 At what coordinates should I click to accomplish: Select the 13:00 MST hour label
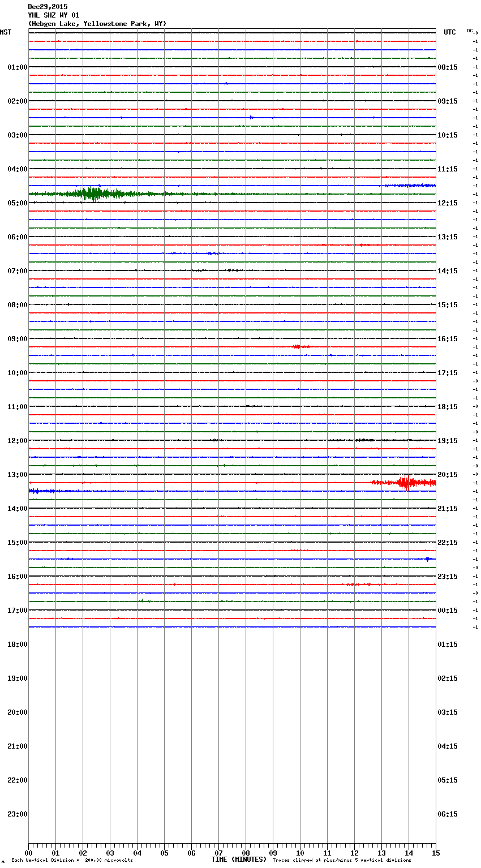coord(18,475)
